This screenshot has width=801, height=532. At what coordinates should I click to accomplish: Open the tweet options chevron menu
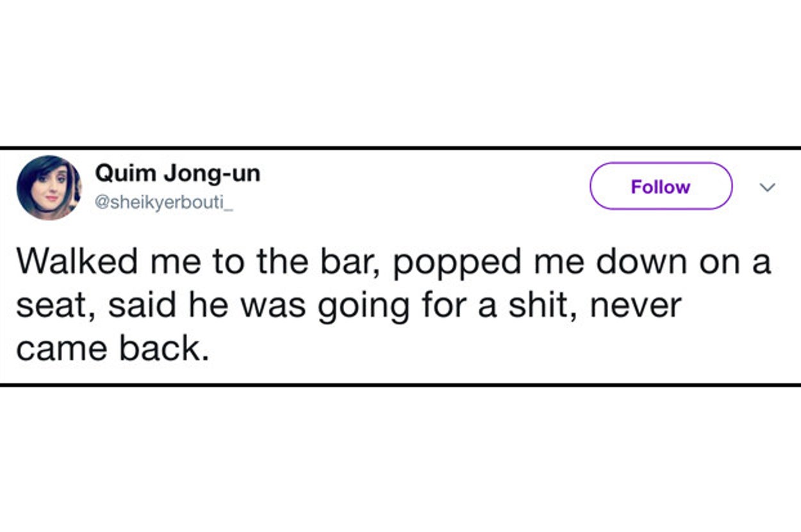(x=766, y=187)
